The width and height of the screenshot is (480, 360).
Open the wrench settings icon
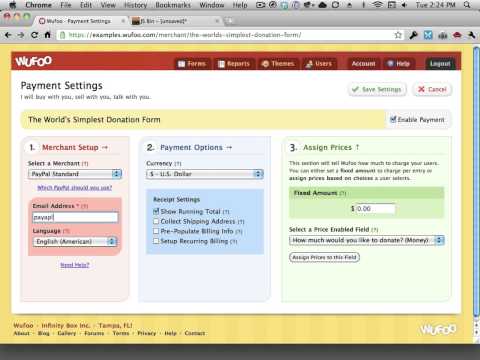click(x=471, y=35)
